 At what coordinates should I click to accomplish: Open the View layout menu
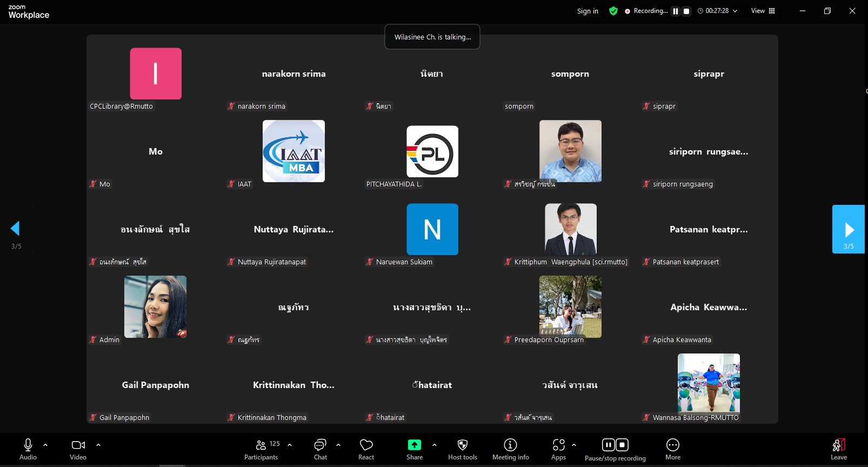tap(763, 11)
